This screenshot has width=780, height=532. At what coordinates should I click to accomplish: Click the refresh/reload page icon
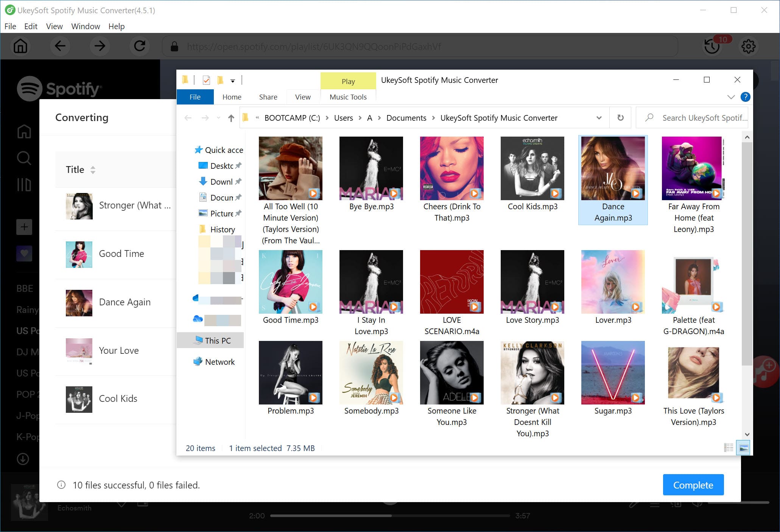tap(139, 47)
